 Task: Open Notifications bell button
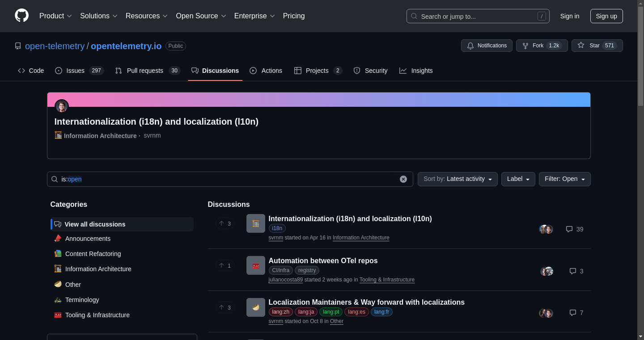[x=487, y=46]
